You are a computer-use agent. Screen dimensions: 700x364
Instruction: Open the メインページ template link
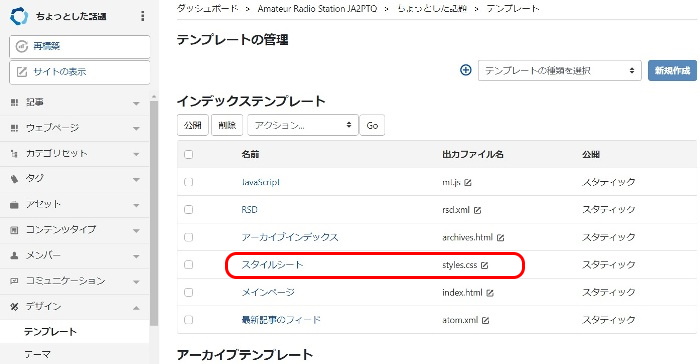pyautogui.click(x=268, y=293)
